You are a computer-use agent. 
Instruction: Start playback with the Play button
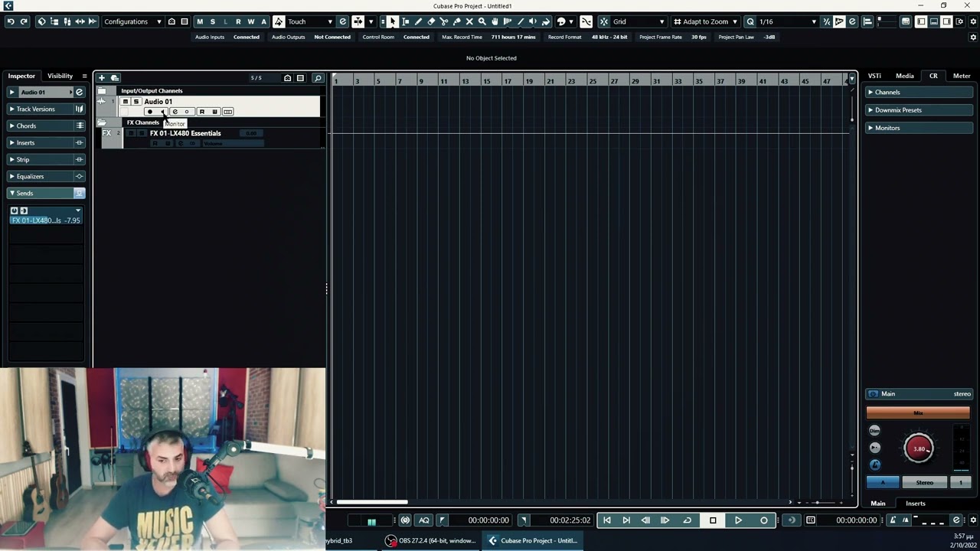(738, 520)
